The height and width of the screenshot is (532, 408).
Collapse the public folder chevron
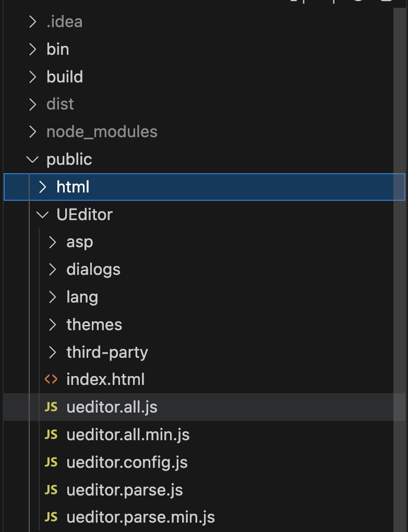pyautogui.click(x=32, y=159)
